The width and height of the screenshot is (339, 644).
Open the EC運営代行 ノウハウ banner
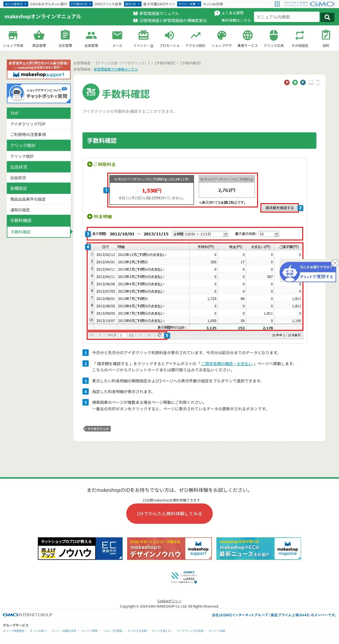(80, 549)
